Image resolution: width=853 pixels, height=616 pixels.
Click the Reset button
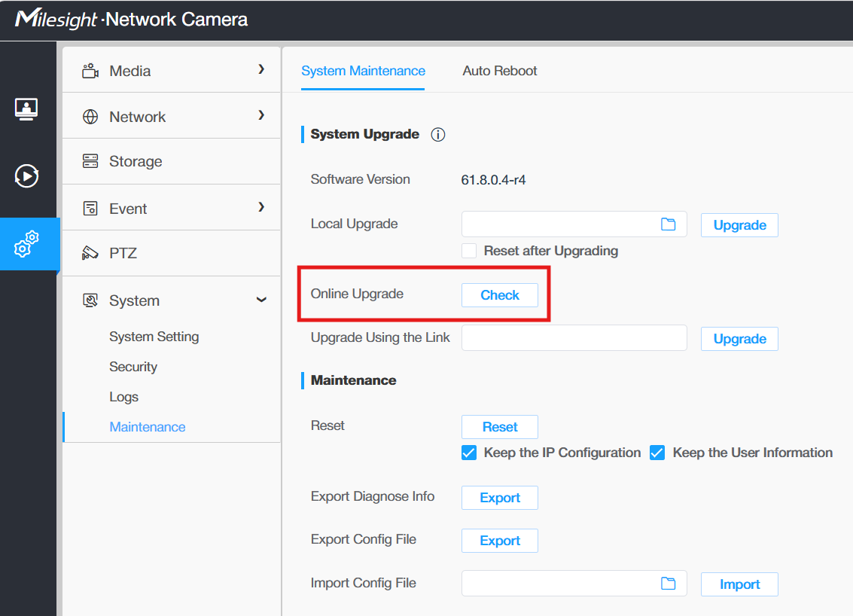click(x=499, y=427)
